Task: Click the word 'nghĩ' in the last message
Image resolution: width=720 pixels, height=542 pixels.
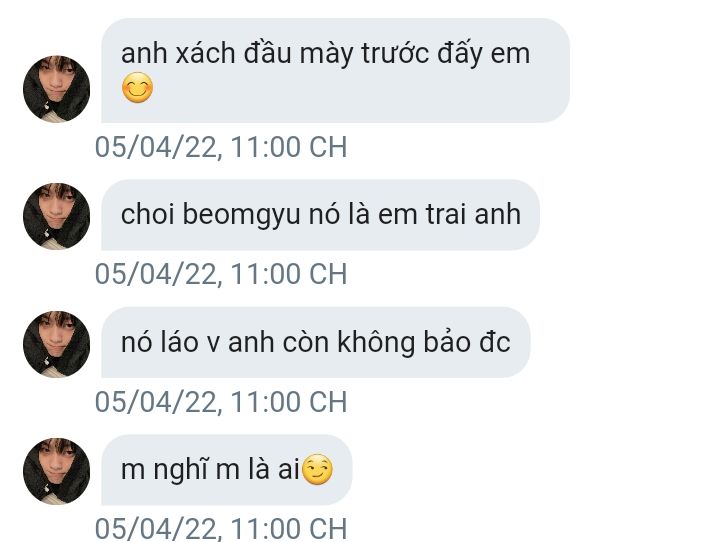Action: click(x=180, y=471)
